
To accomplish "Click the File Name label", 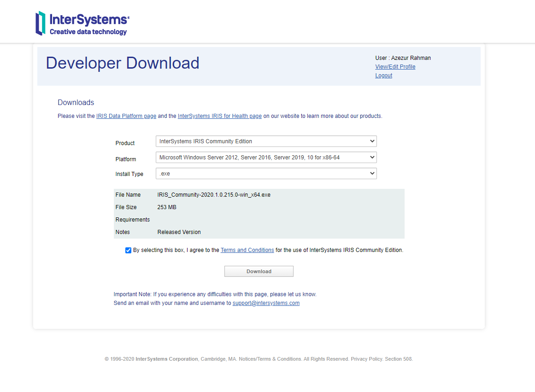I will click(x=128, y=195).
